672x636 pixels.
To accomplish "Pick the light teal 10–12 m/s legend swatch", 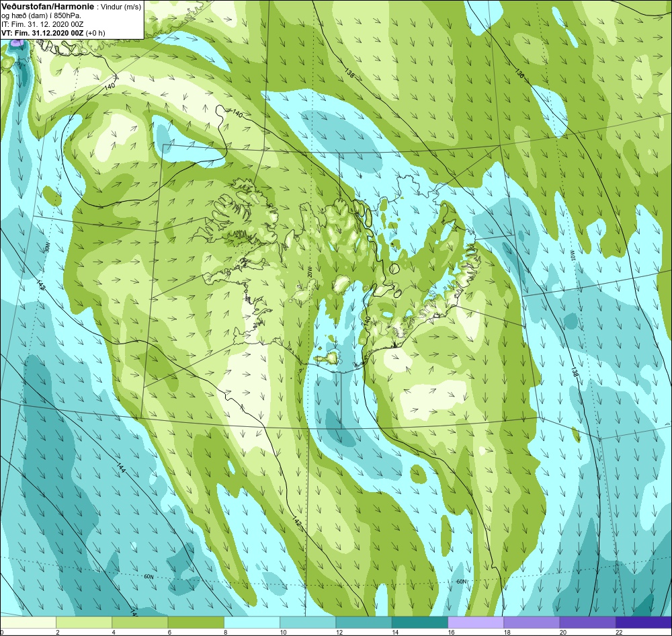I will coord(308,623).
